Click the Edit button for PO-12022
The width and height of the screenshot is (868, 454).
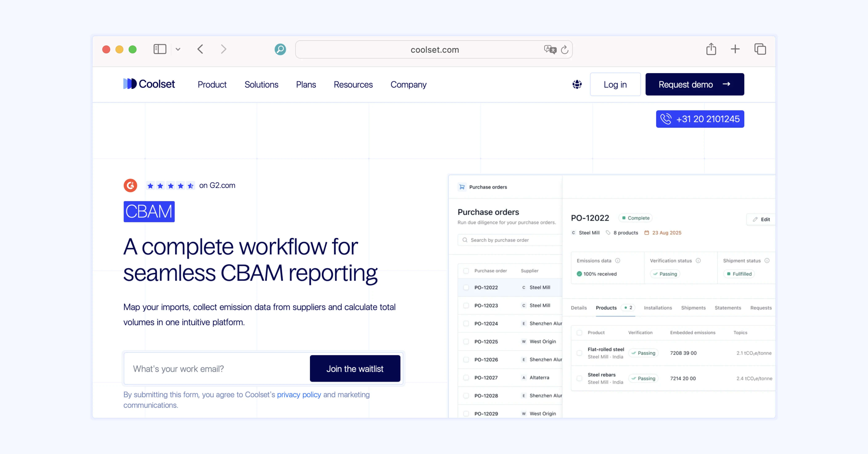click(x=761, y=219)
